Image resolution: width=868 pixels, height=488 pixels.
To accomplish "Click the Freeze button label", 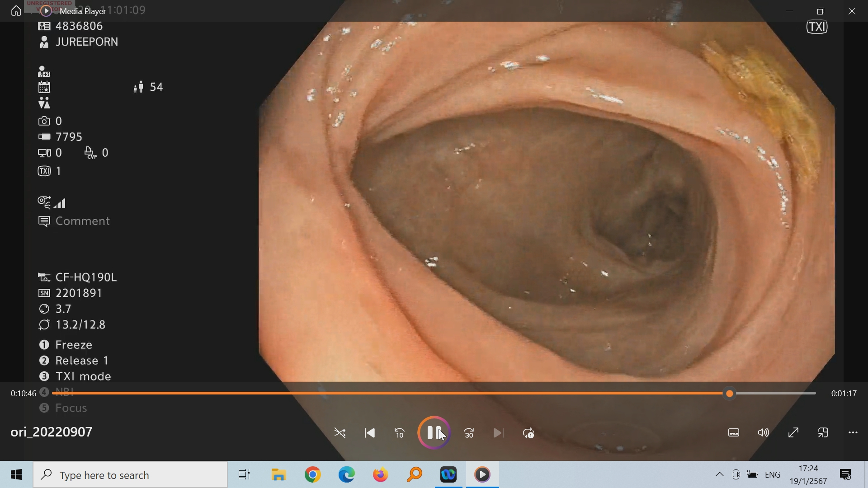I will 74,345.
